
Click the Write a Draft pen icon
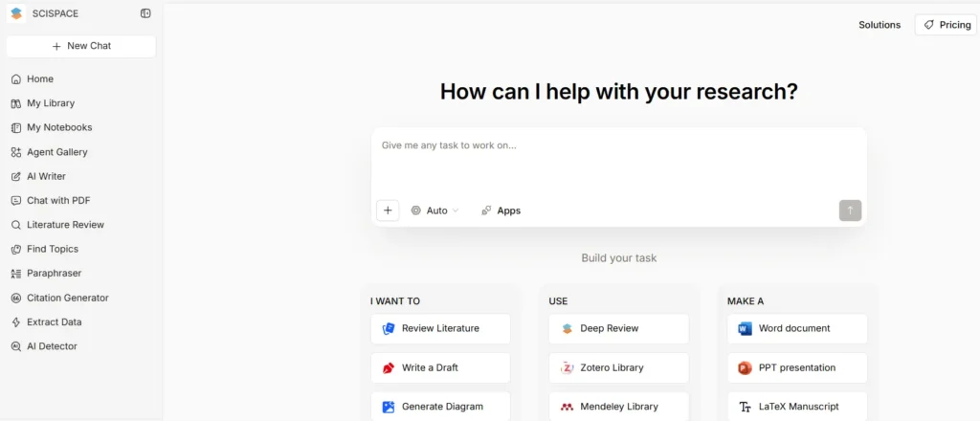389,368
